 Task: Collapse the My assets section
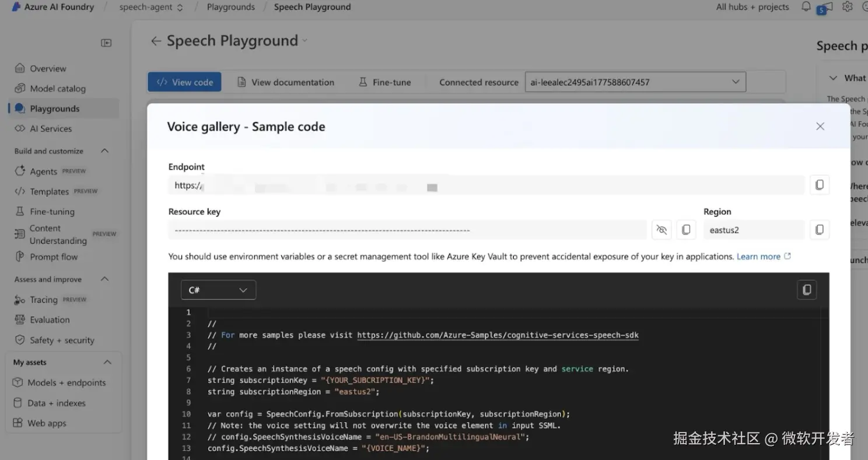click(107, 363)
